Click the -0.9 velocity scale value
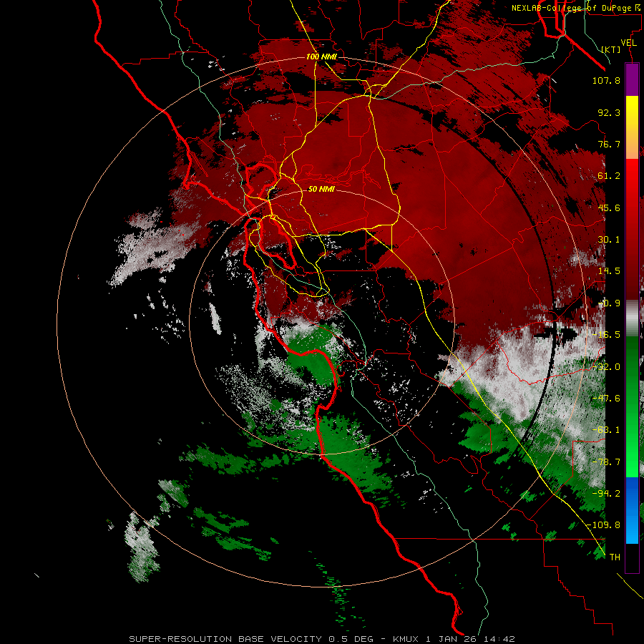The image size is (644, 644). tap(609, 303)
